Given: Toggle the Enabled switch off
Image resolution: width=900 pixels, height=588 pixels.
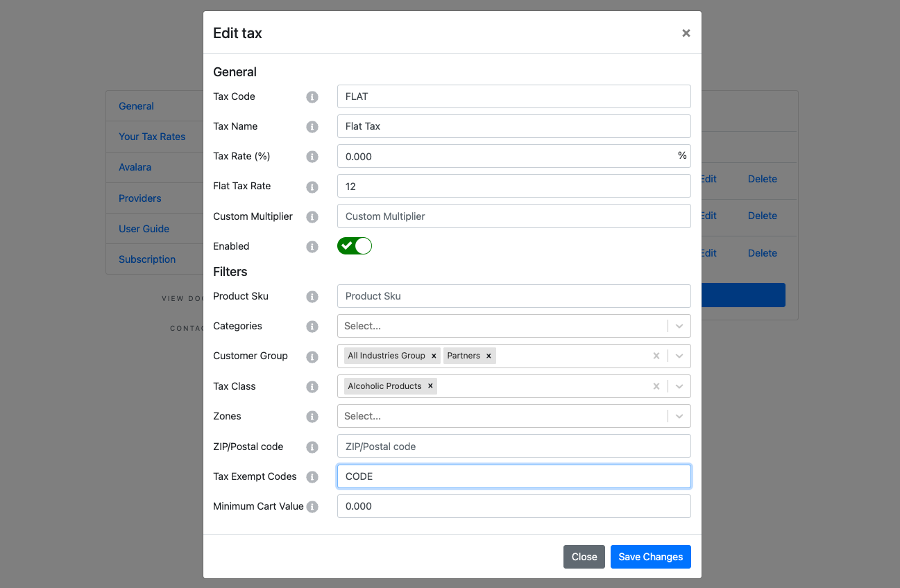Looking at the screenshot, I should click(x=355, y=246).
